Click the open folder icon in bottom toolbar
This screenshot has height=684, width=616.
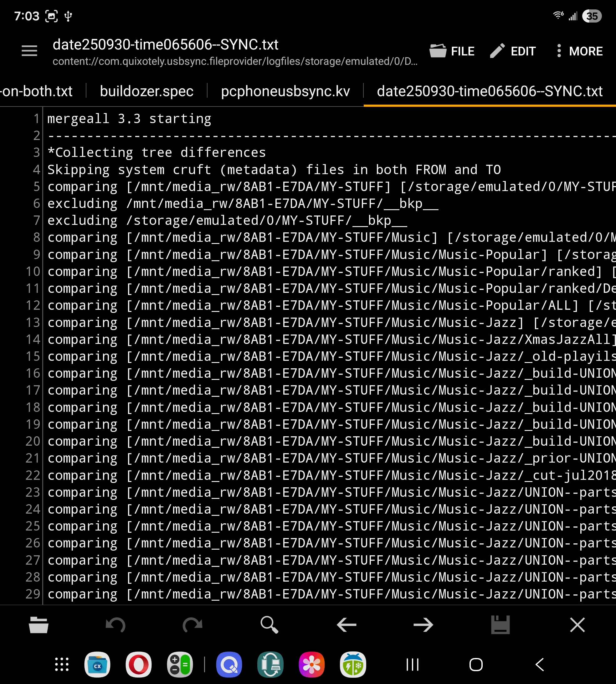pos(38,625)
